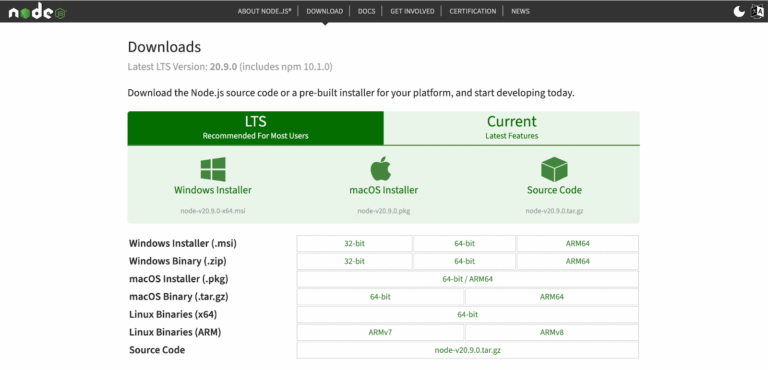Click the Apple logo macOS installer icon

tap(381, 169)
